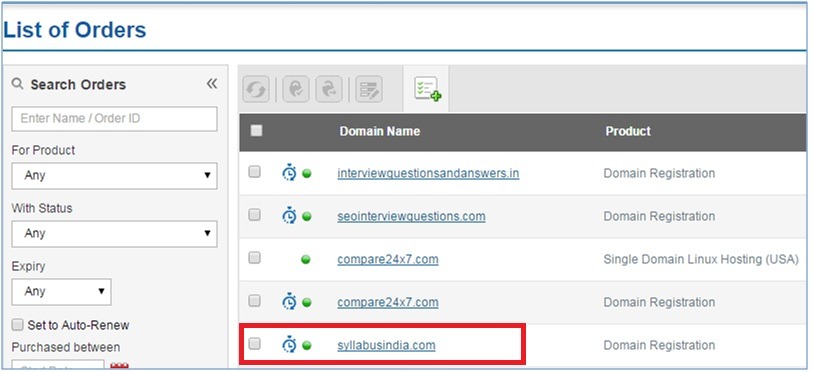Click Domain Registration cell for syllabusindia.com
Screen dimensions: 813x372
click(659, 345)
